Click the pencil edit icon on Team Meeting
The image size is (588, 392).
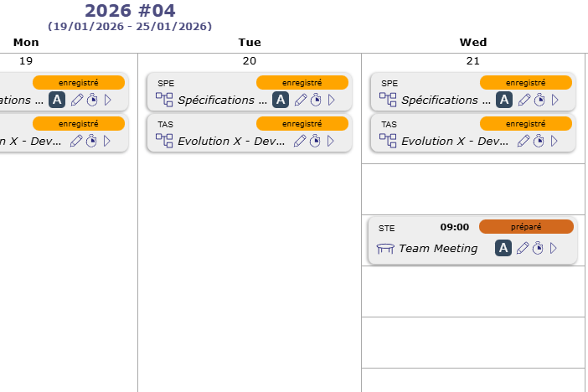click(x=524, y=248)
